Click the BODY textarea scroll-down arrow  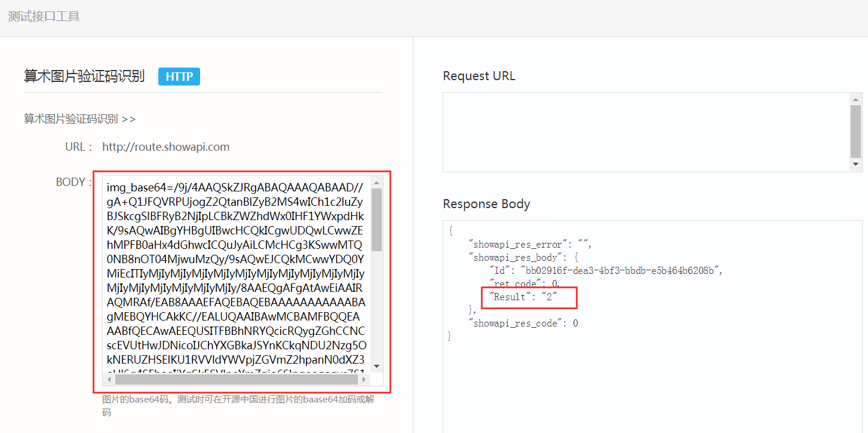coord(377,366)
